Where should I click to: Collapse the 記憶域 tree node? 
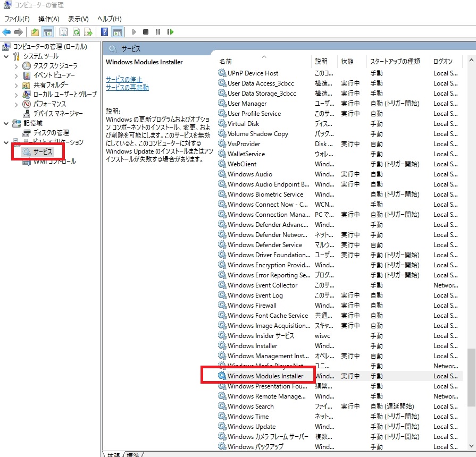coord(6,123)
